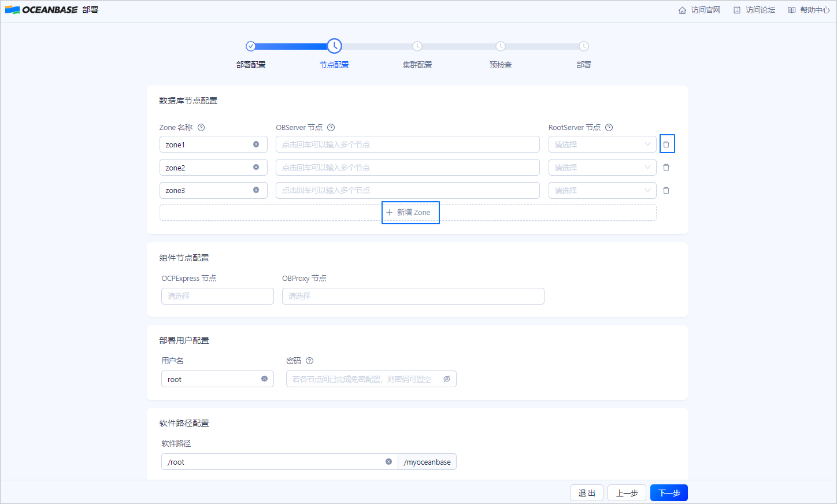Clear the zone1 name field
837x504 pixels.
pyautogui.click(x=256, y=144)
